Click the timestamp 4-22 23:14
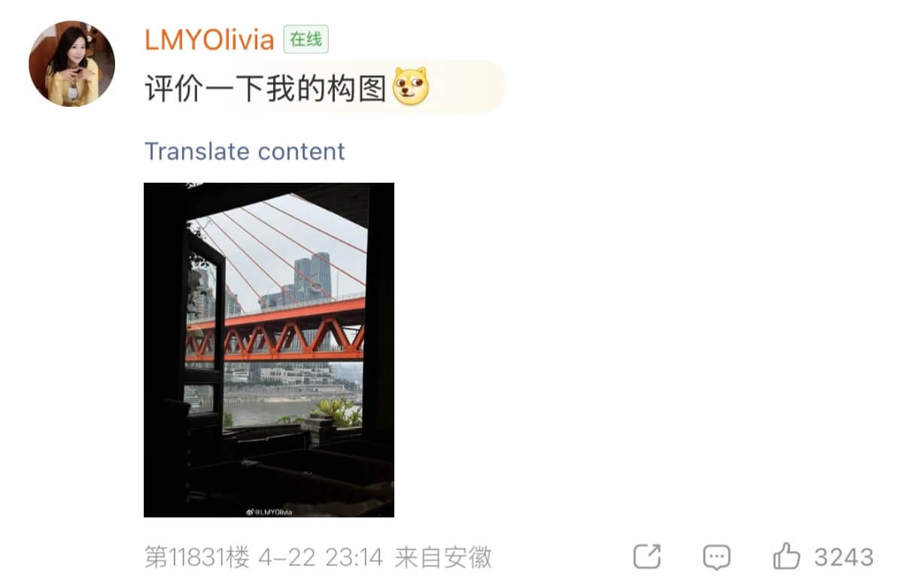Viewport: 903px width, 588px height. click(321, 557)
